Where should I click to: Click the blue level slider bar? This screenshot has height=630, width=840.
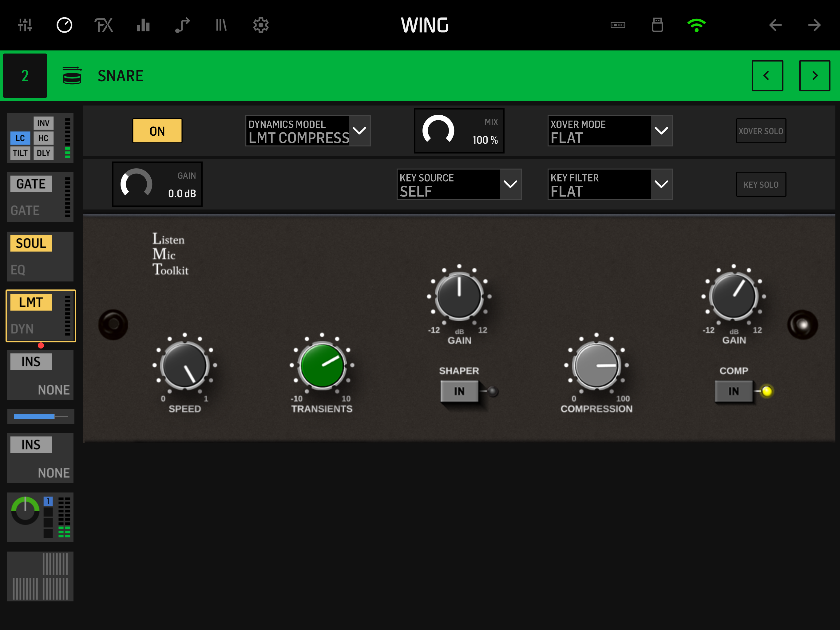[x=41, y=417]
